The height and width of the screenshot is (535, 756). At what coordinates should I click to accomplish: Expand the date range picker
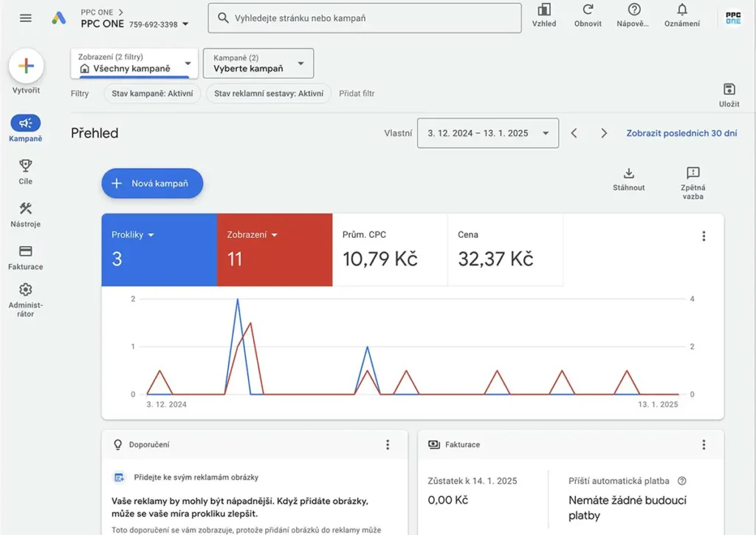pos(487,133)
